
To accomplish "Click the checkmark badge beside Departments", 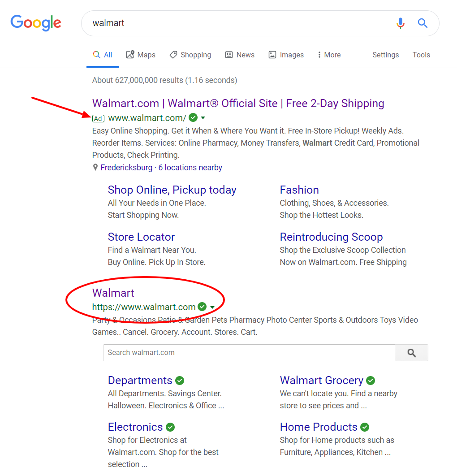I will (x=180, y=381).
